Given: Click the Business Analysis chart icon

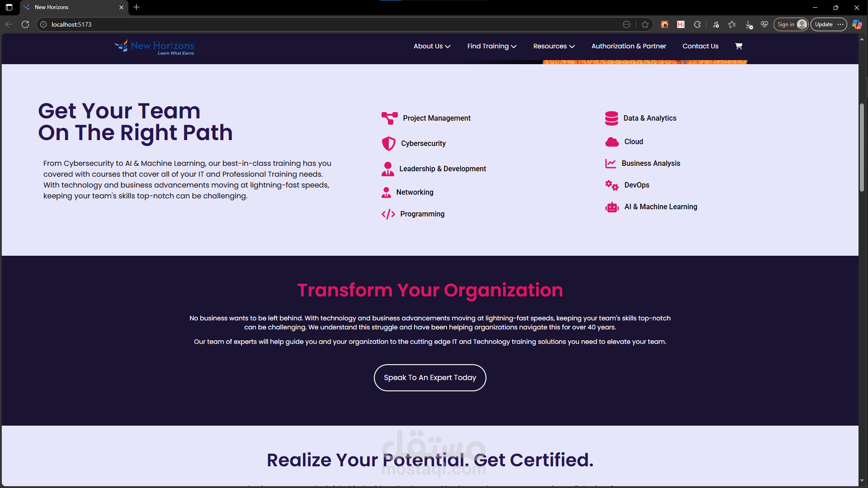Looking at the screenshot, I should coord(610,164).
